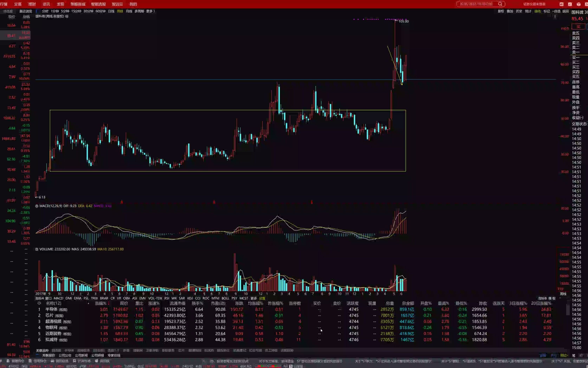Click the 画线 drawing tools button
Screen dimensions: 588x368
point(537,11)
